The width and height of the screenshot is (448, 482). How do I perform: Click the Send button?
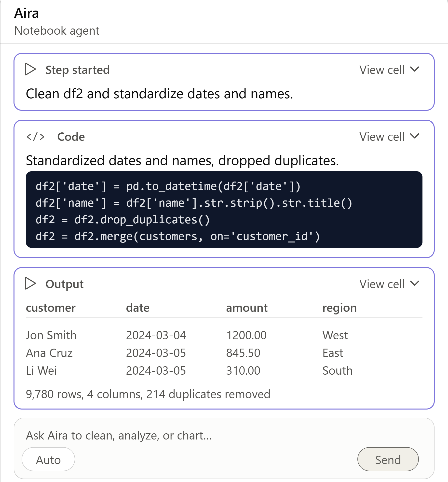388,459
